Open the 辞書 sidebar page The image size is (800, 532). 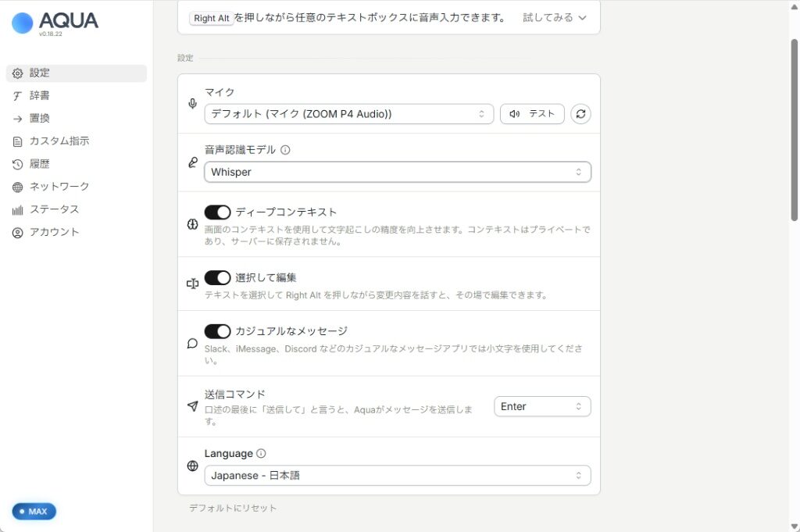tap(77, 96)
